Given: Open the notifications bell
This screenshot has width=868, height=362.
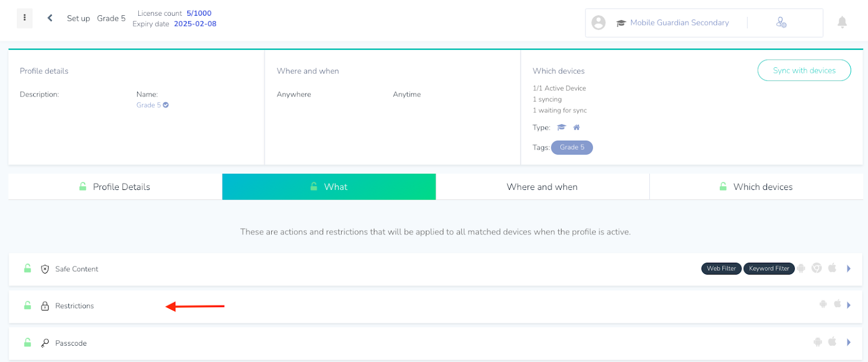Looking at the screenshot, I should [842, 22].
